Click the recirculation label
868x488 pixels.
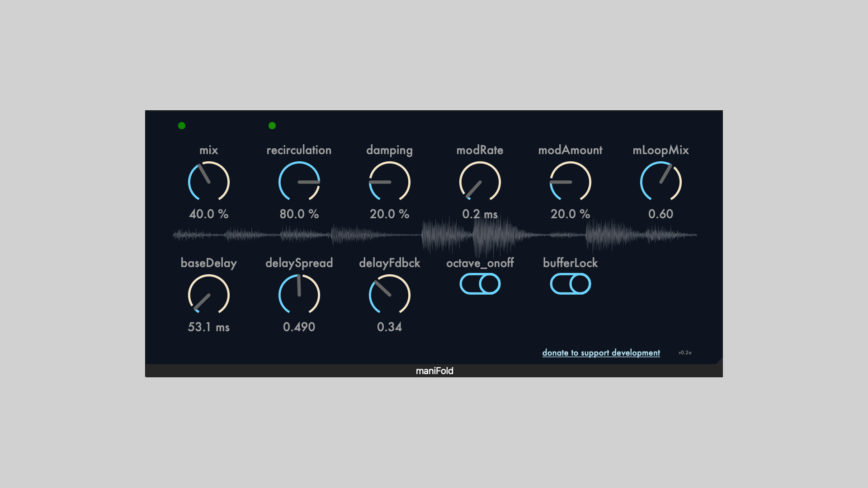coord(299,150)
